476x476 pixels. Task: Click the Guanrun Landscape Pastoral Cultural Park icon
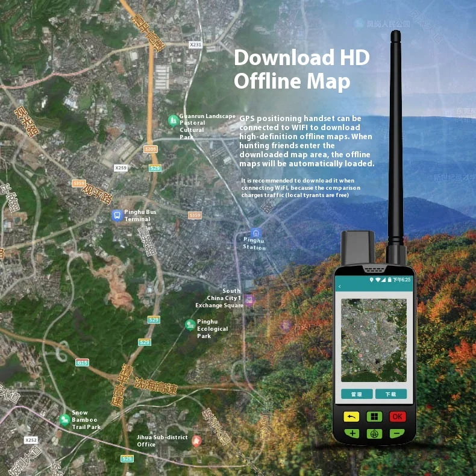(173, 121)
